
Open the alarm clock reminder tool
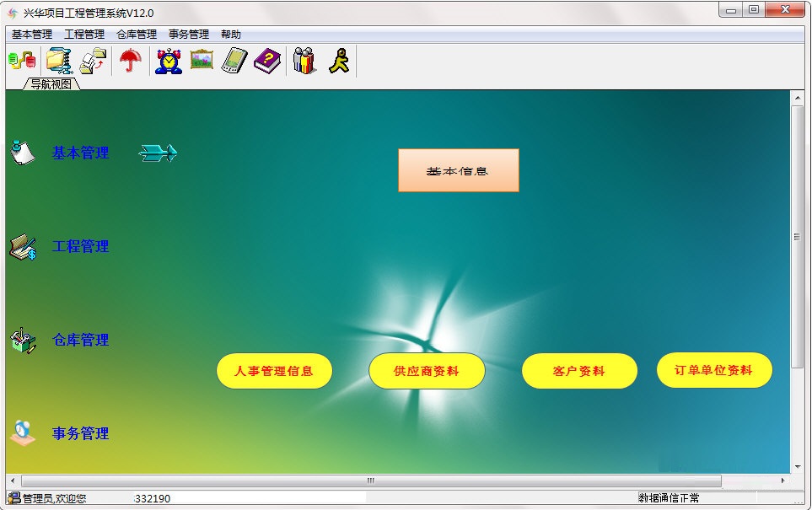167,59
